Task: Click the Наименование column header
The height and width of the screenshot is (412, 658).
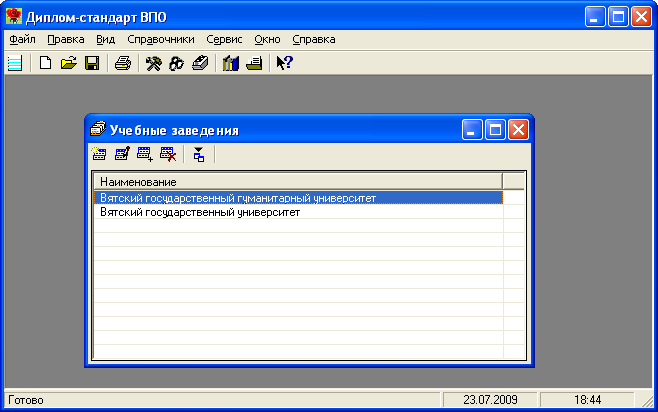Action: 296,181
